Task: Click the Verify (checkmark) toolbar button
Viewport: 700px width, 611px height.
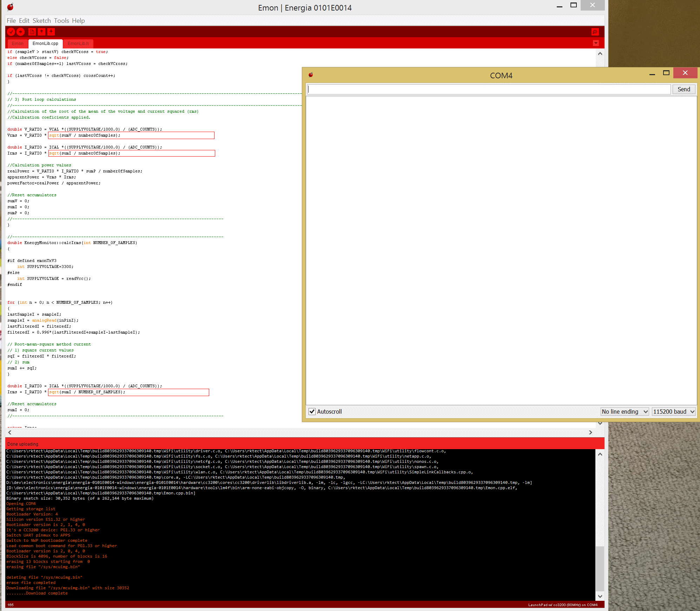Action: tap(11, 32)
